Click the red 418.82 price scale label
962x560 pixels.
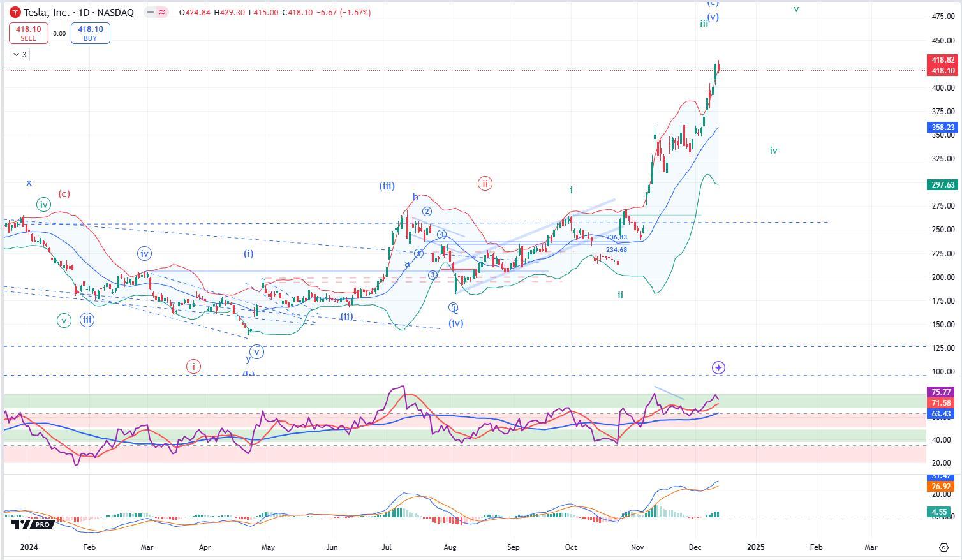pos(943,60)
